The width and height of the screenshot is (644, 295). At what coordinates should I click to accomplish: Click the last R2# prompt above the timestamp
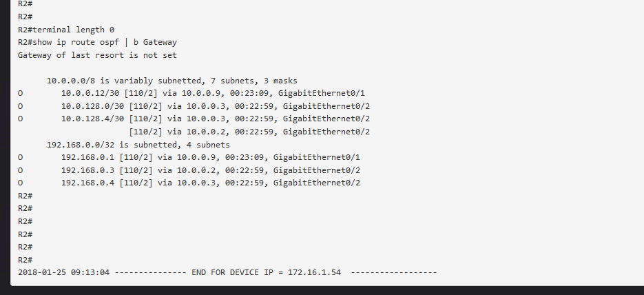pyautogui.click(x=25, y=260)
